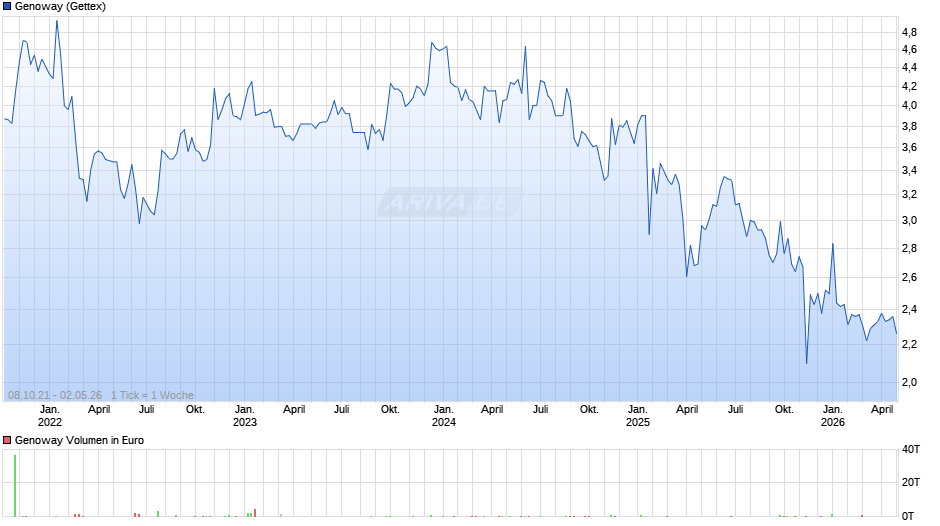Click the 4,4 price axis value
This screenshot has width=940, height=526.
pos(909,68)
